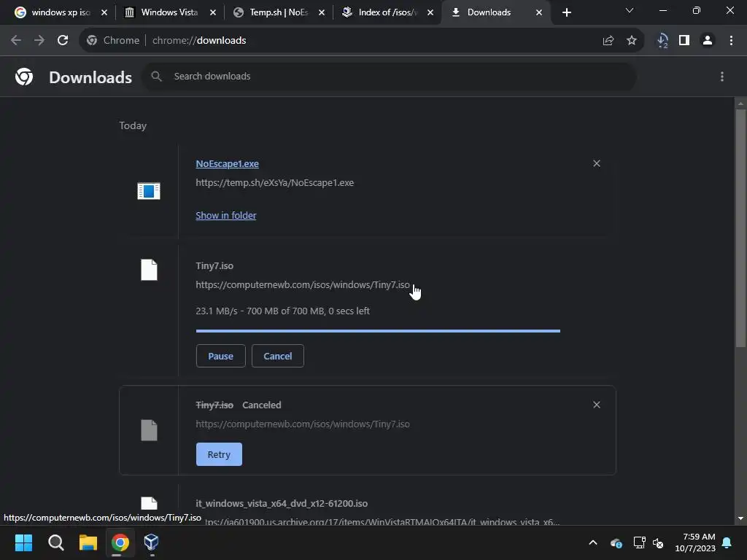The height and width of the screenshot is (560, 747).
Task: Open the NoEscape1.exe file link
Action: coord(228,164)
